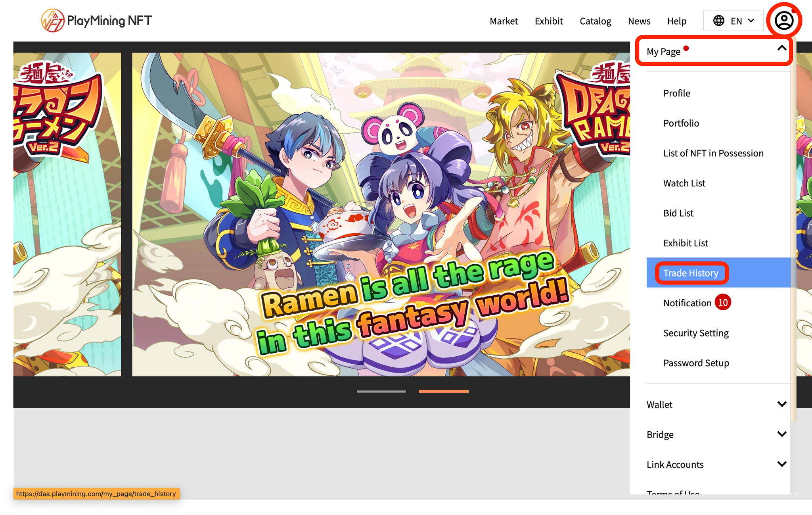Click the Dragon Ramen center banner
Screen dimensions: 812x515
pos(381,214)
